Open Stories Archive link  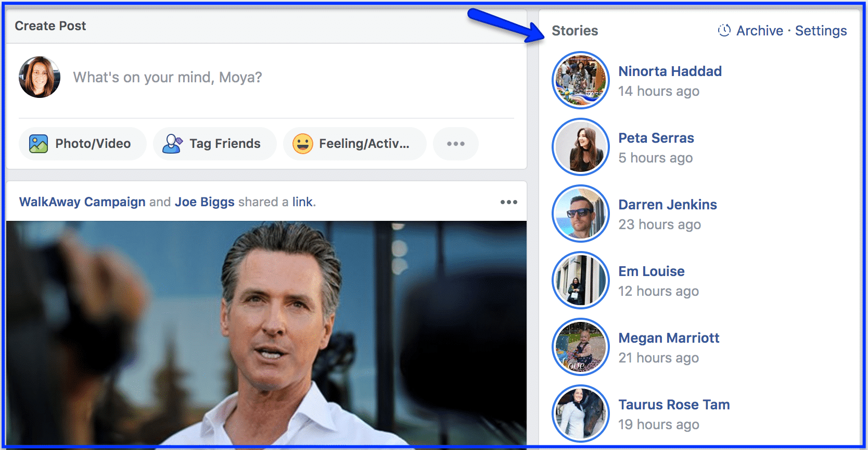tap(760, 31)
